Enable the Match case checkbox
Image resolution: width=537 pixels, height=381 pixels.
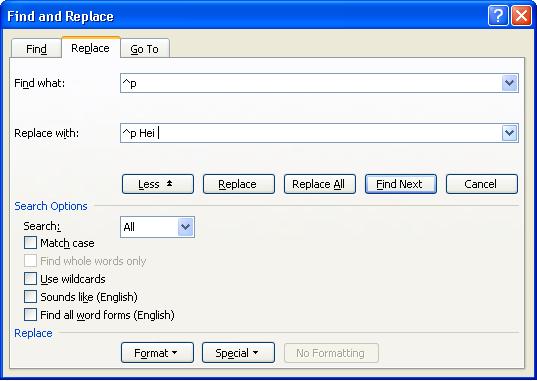(x=30, y=243)
